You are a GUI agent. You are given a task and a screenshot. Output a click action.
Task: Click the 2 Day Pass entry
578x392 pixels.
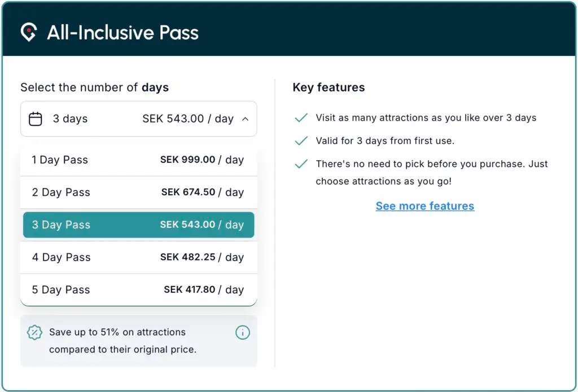(x=138, y=192)
